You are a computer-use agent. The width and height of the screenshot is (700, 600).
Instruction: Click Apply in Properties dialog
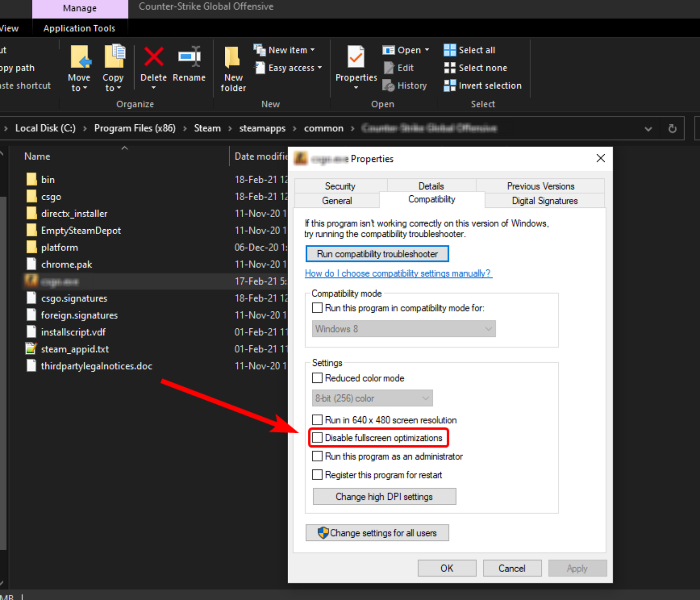[x=577, y=568]
